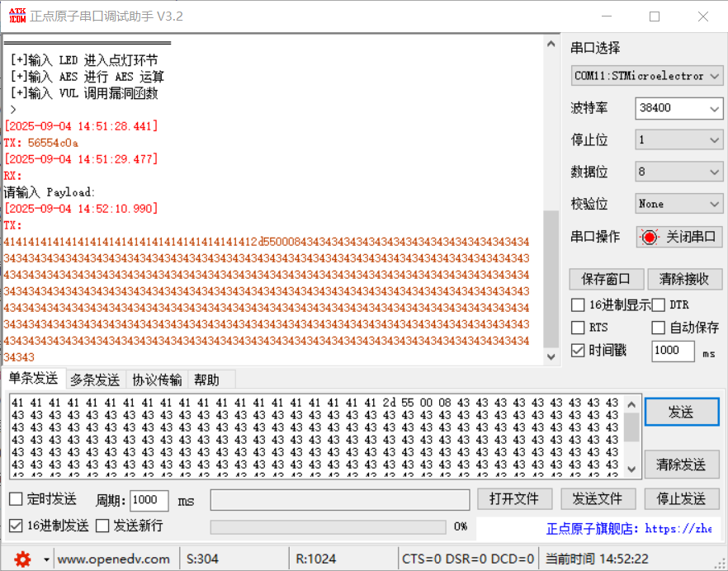Click 关闭串口 to close the port
Image resolution: width=728 pixels, height=571 pixels.
(x=679, y=237)
